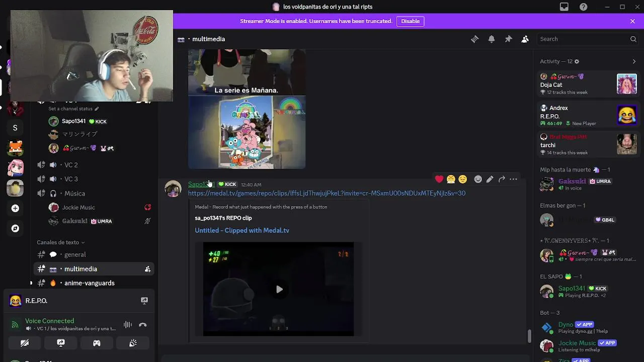Expand the Activity panel chevron
644x362 pixels.
pos(634,61)
